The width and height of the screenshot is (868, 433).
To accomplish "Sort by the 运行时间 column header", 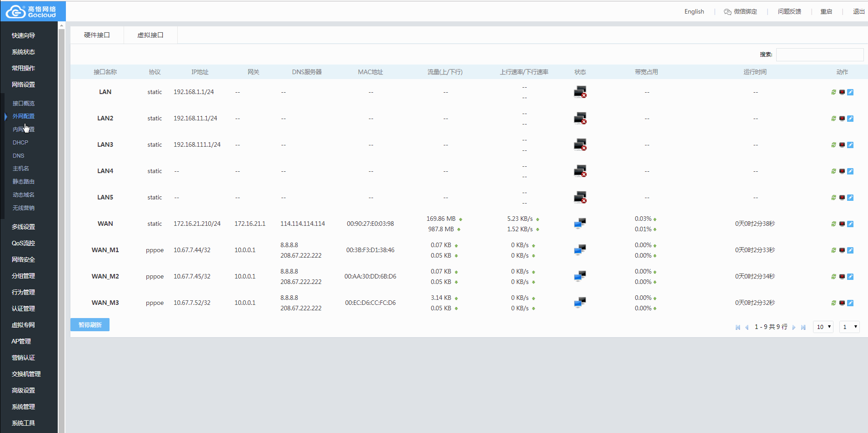I will 755,72.
